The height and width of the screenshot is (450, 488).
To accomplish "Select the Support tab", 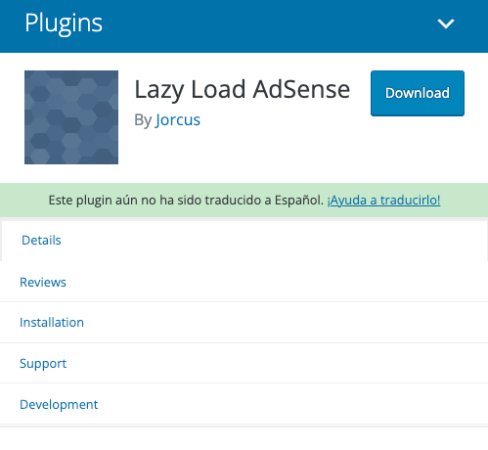I will tap(43, 364).
